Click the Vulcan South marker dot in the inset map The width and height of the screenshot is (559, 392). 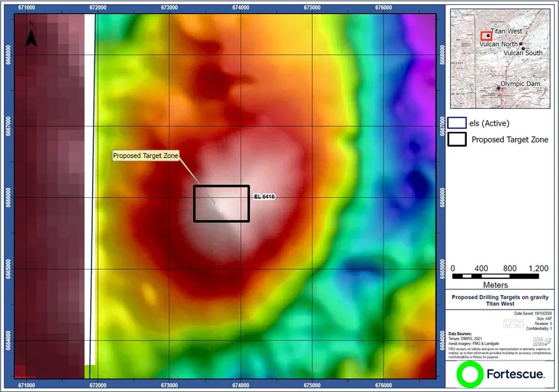(x=523, y=48)
